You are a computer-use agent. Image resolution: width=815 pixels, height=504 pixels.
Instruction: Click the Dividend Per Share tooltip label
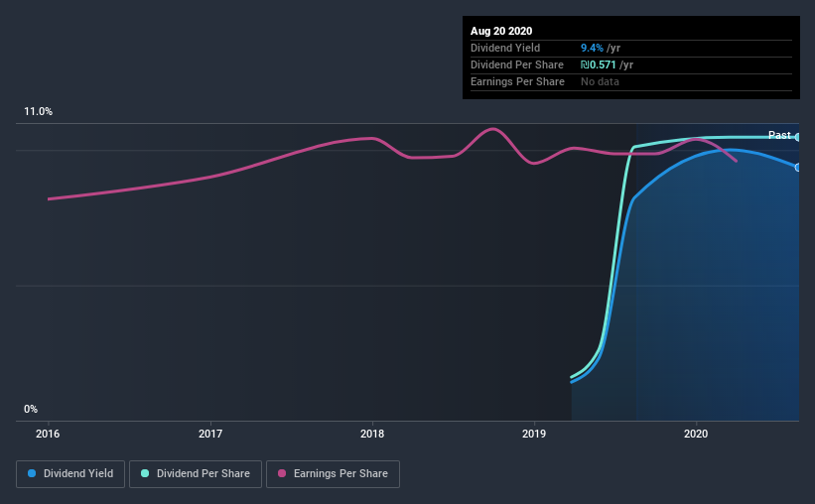516,64
